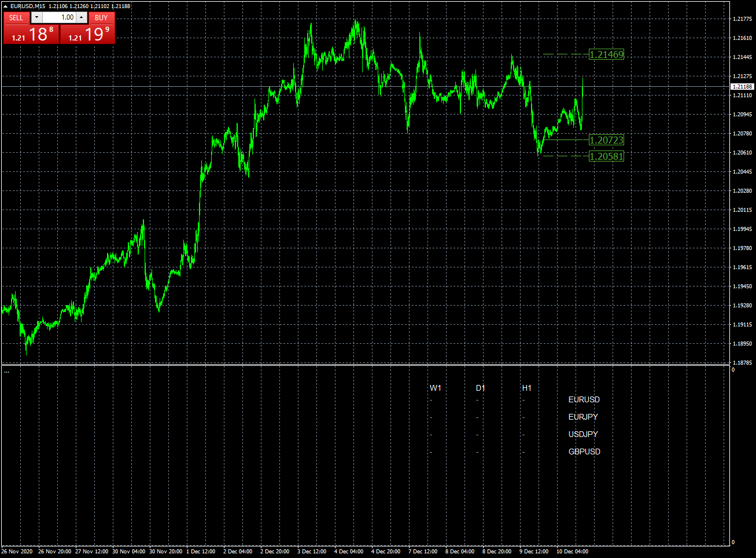756x558 pixels.
Task: Click the EURJPY row label
Action: (583, 417)
